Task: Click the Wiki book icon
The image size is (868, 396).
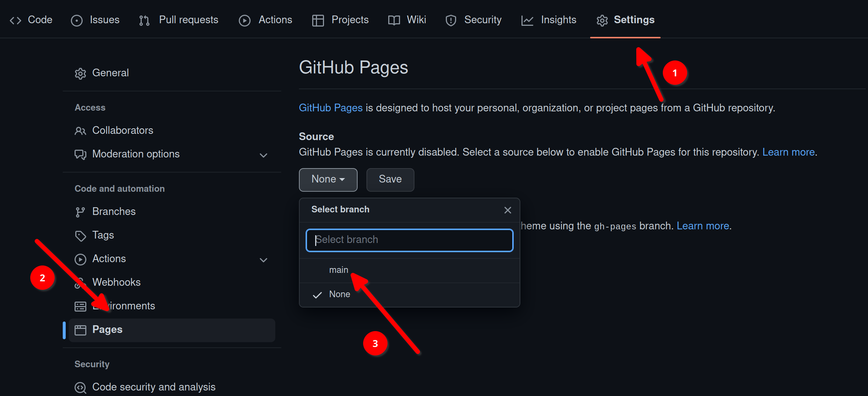Action: [x=394, y=21]
